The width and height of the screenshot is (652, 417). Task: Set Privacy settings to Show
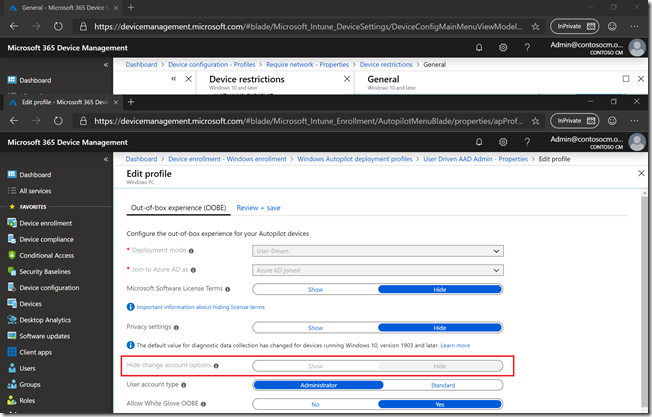(x=315, y=327)
